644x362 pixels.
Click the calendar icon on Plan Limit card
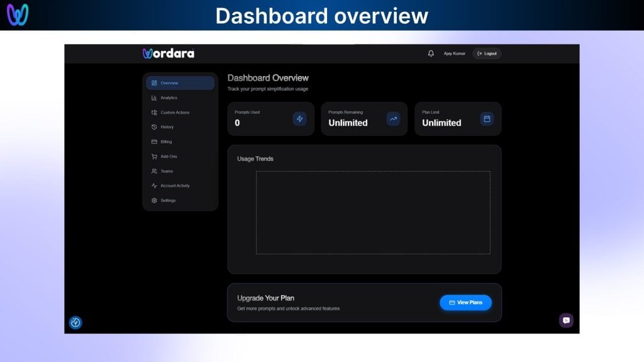pyautogui.click(x=487, y=119)
